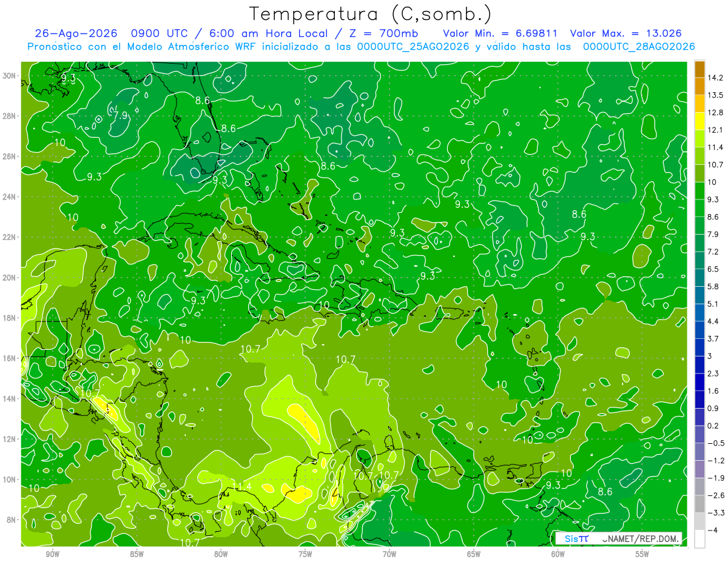728x562 pixels.
Task: Click the "8N" latitude axis label
Action: [x=12, y=520]
